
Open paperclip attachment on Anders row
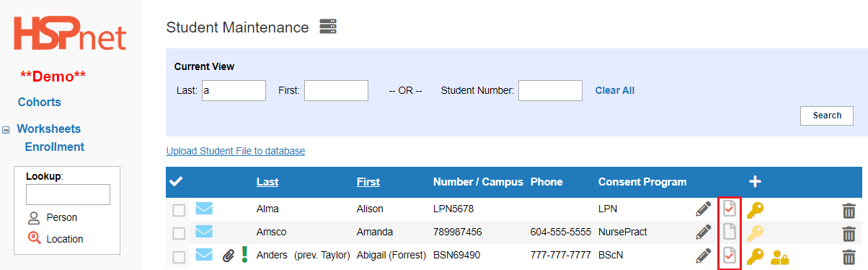(229, 256)
